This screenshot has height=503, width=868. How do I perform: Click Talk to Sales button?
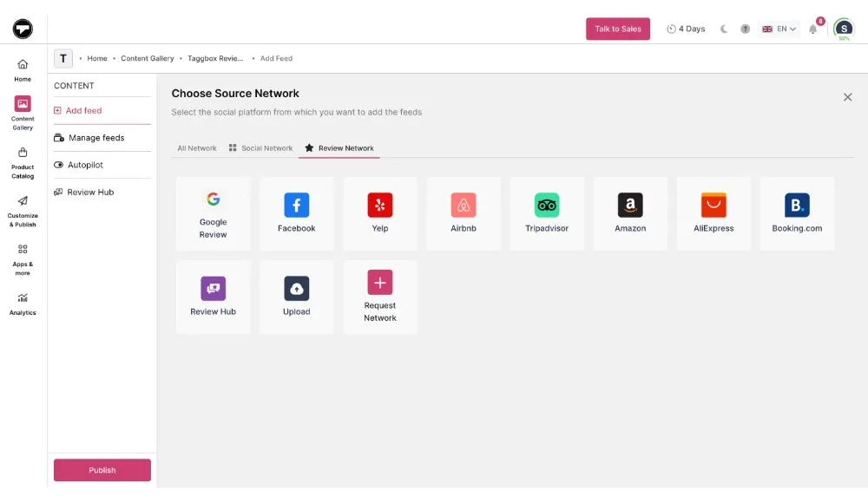coord(618,29)
